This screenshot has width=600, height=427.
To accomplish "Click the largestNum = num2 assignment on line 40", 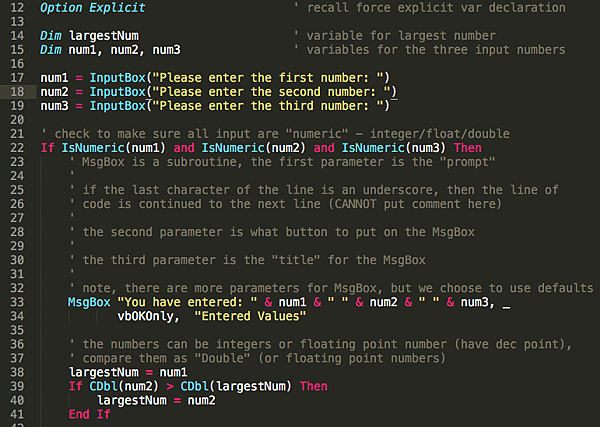I will click(156, 401).
